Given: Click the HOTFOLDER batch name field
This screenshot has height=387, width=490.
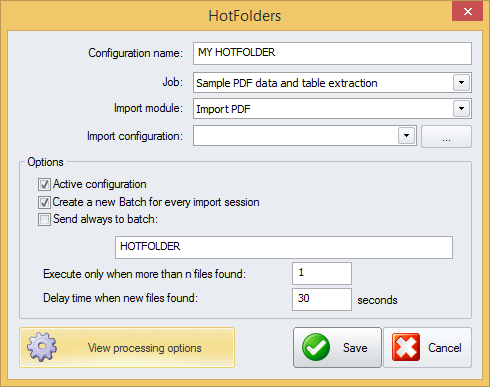Looking at the screenshot, I should [284, 247].
